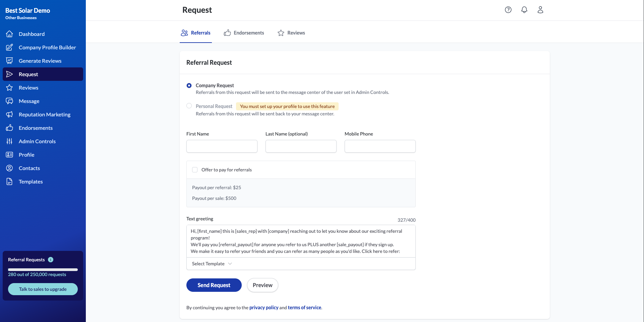The image size is (644, 322).
Task: Click the Preview button
Action: (262, 285)
